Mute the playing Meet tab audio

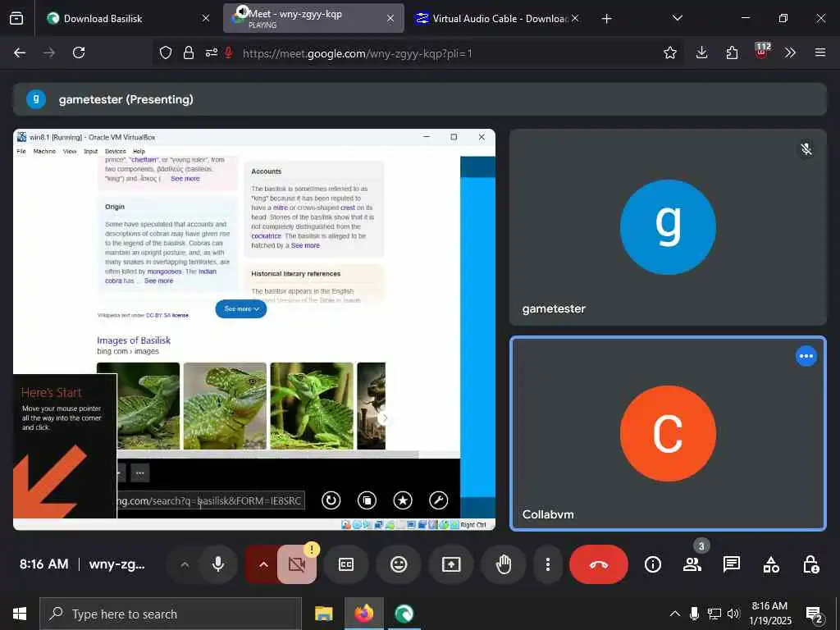[x=242, y=11]
